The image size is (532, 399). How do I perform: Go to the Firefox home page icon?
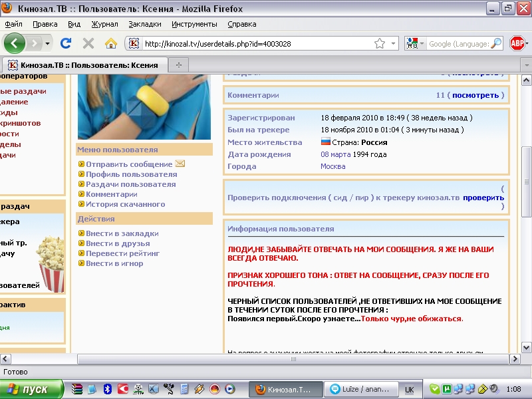111,43
